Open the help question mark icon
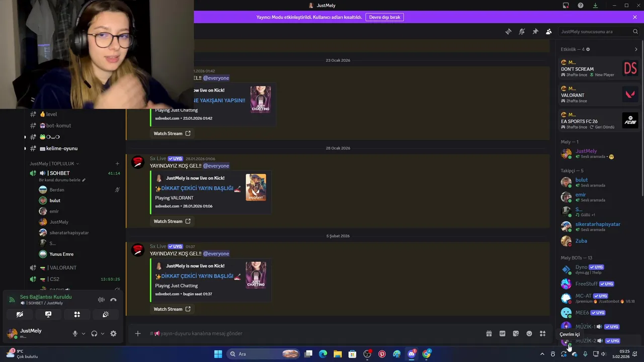Image resolution: width=644 pixels, height=362 pixels. click(581, 6)
